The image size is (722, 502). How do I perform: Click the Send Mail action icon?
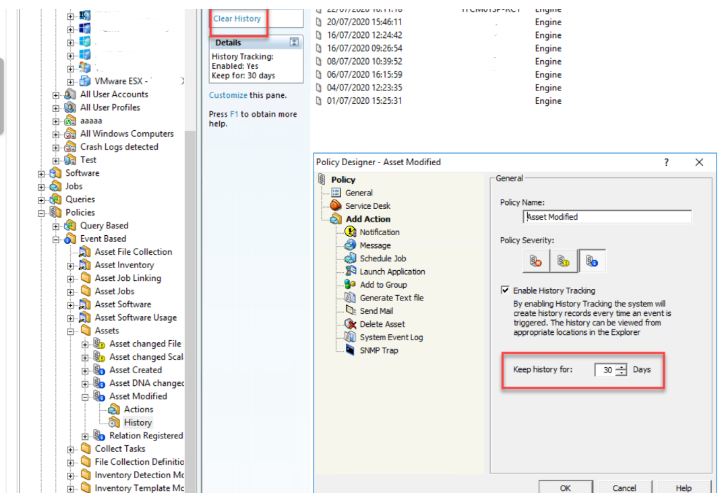click(x=351, y=310)
